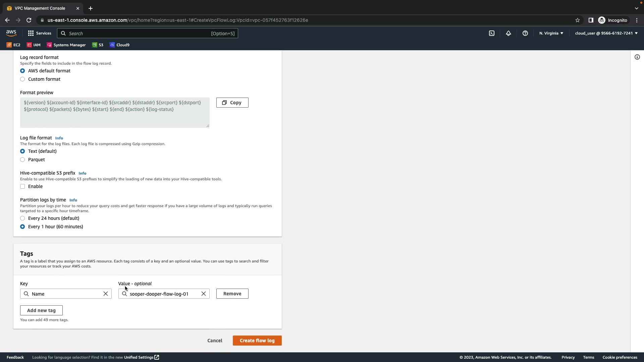Image resolution: width=644 pixels, height=362 pixels.
Task: Select Every 24 hours partition option
Action: 22,218
